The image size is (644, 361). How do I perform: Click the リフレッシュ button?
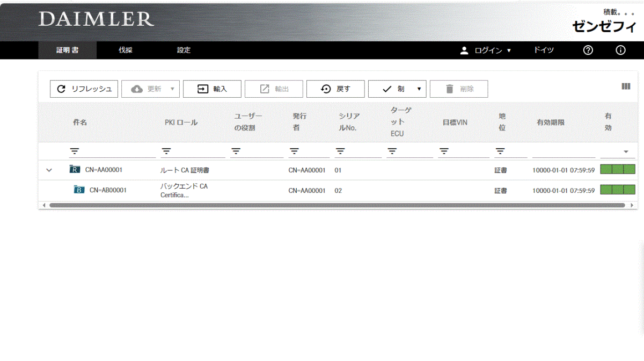[84, 89]
